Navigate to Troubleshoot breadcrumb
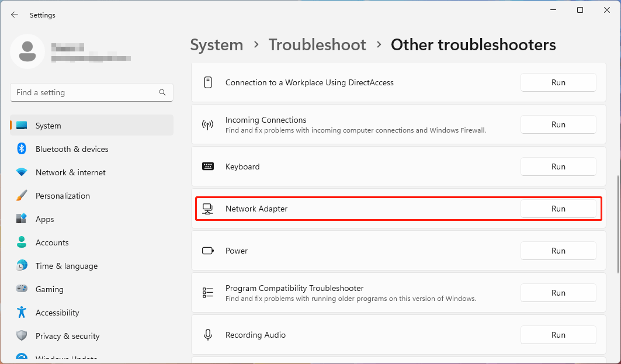The image size is (621, 364). tap(317, 45)
